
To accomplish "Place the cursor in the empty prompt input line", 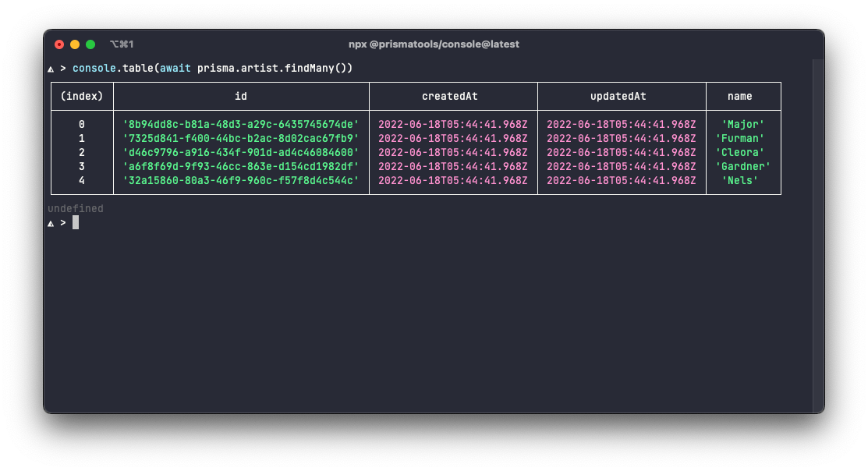I will (76, 222).
